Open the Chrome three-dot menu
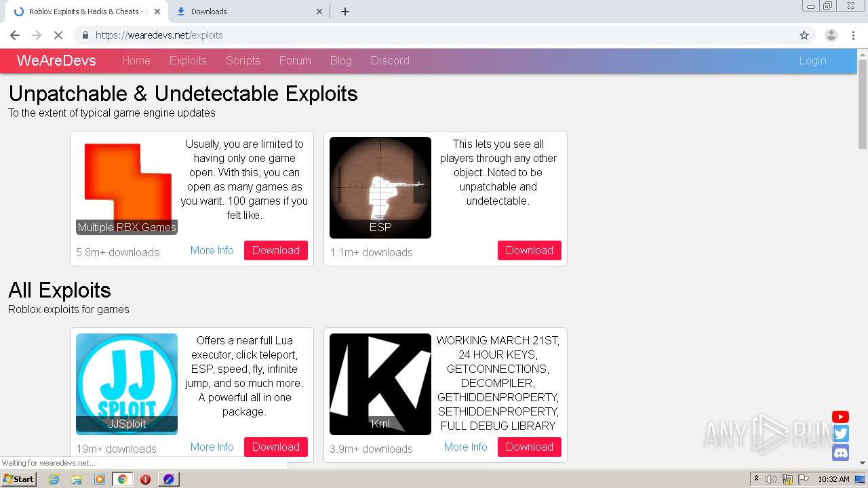The height and width of the screenshot is (488, 868). (854, 35)
